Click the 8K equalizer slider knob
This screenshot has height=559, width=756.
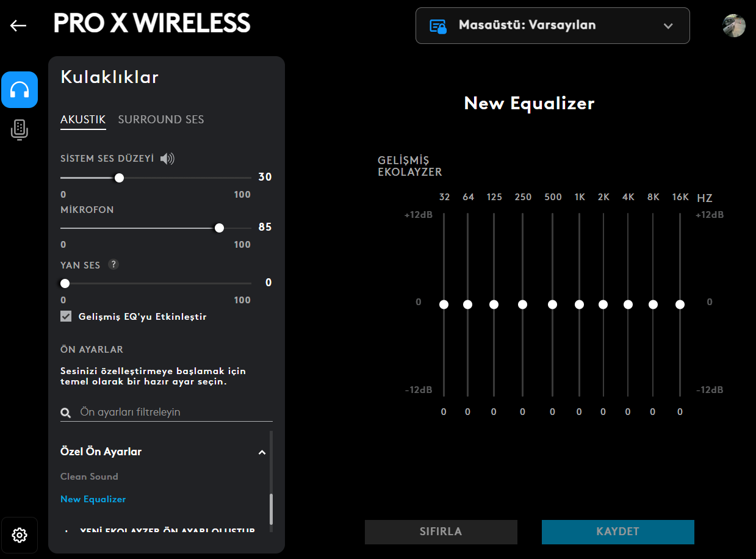(653, 304)
